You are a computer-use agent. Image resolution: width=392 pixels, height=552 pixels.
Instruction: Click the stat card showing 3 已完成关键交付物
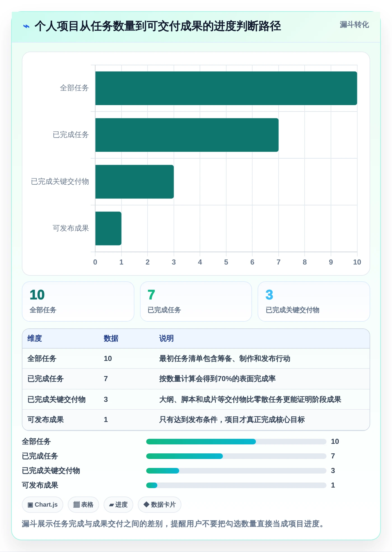[x=314, y=301]
